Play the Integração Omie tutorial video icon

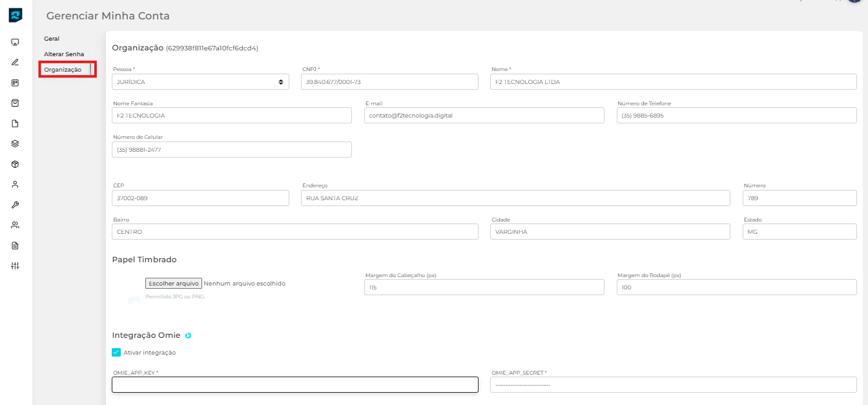(x=189, y=335)
